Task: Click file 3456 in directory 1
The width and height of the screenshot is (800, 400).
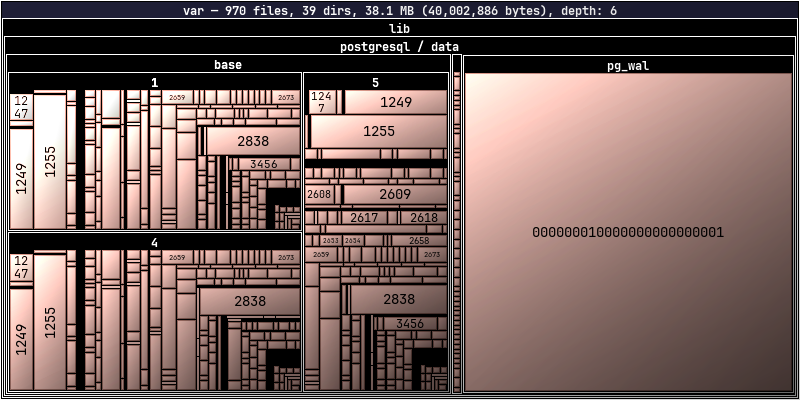Action: (x=264, y=164)
